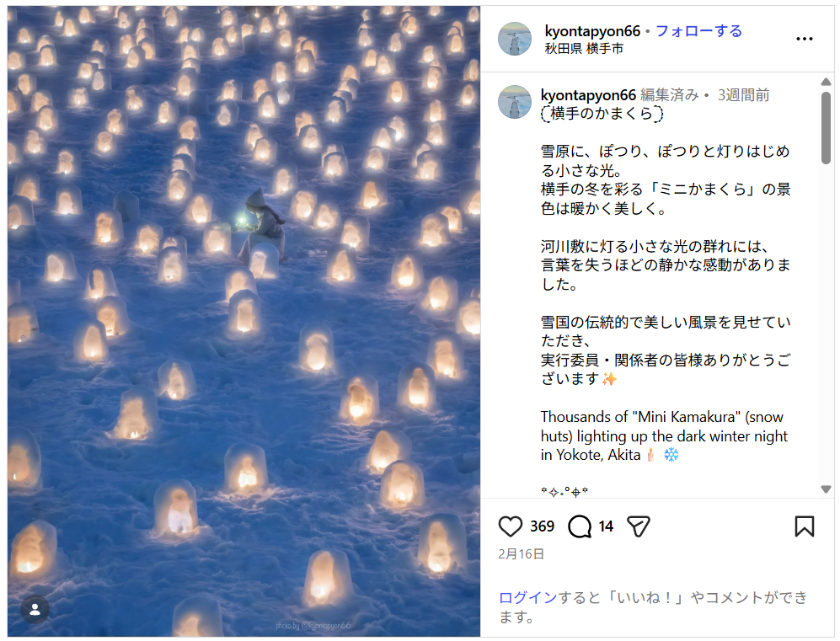Viewport: 840px width, 641px height.
Task: Open kyontapyon66 profile picture in the header
Action: click(x=515, y=39)
